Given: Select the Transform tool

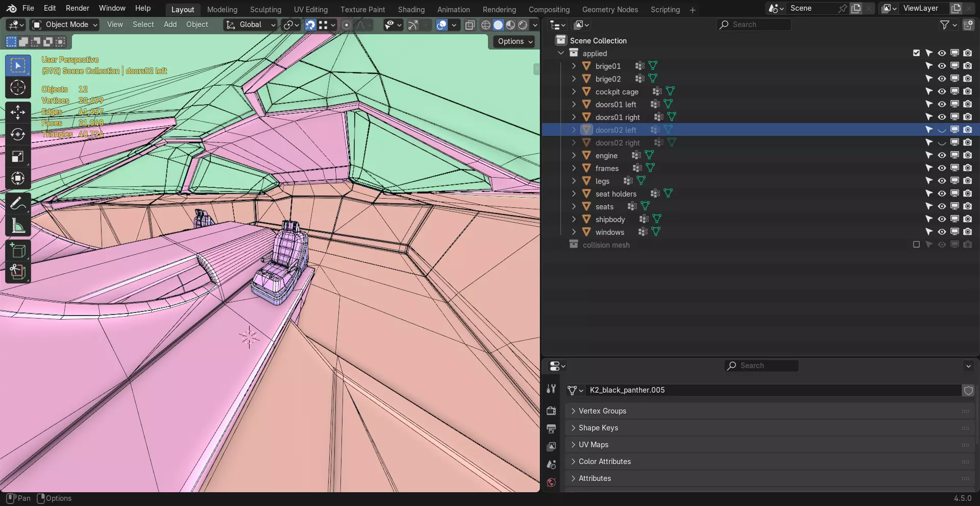Looking at the screenshot, I should [x=18, y=178].
